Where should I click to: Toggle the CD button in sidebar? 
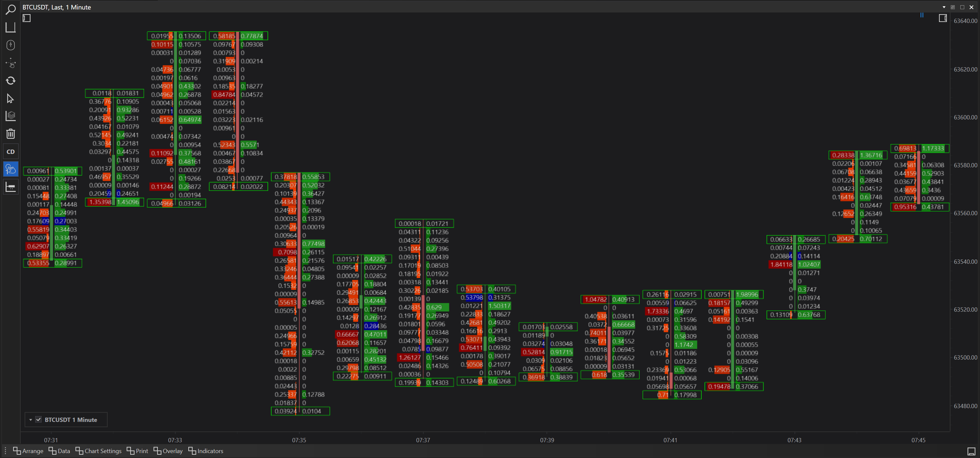(10, 152)
